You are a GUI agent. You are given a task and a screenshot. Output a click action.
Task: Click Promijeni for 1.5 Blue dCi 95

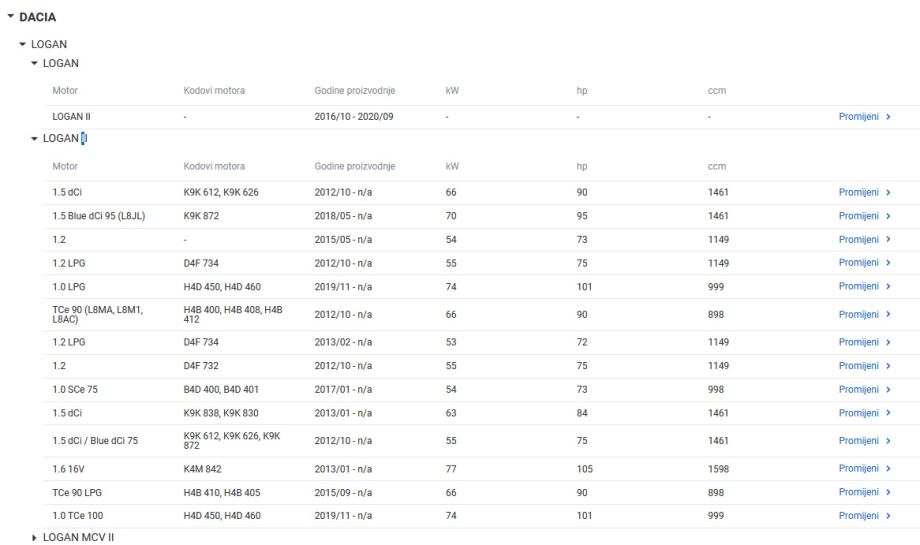(858, 216)
